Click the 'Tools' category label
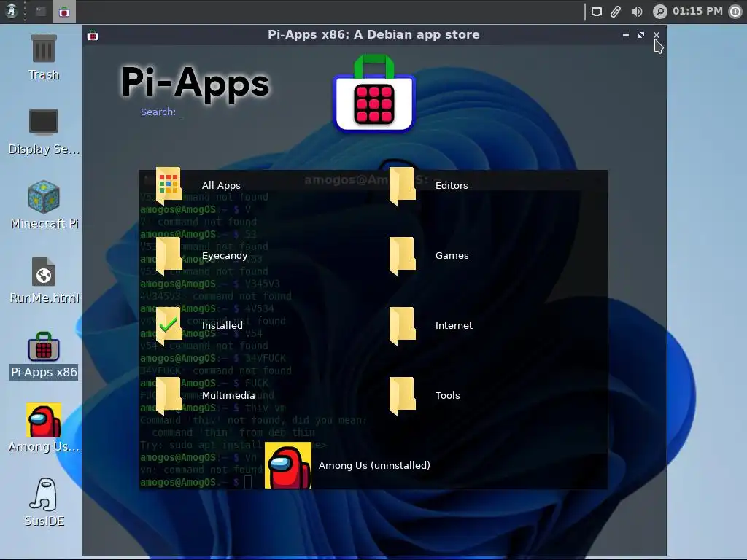Screen dimensions: 747x560 pyautogui.click(x=448, y=396)
